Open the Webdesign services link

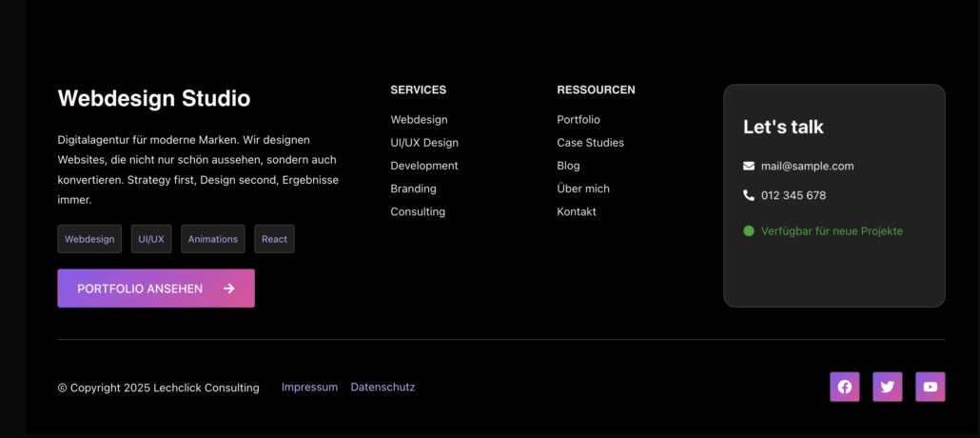(x=419, y=120)
